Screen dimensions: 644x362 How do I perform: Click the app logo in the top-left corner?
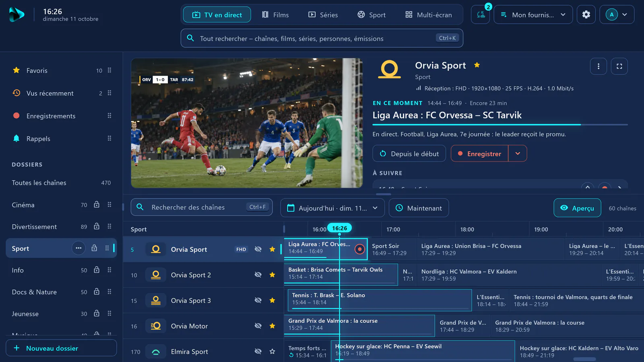click(x=17, y=15)
